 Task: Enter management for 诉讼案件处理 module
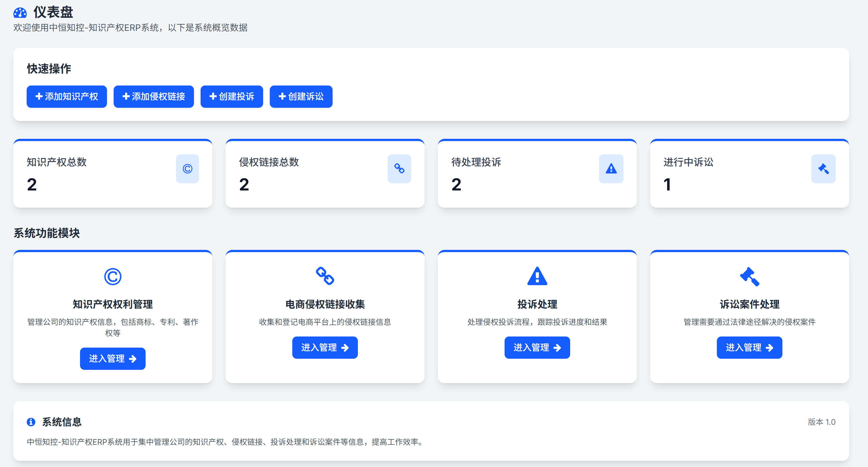[x=749, y=347]
